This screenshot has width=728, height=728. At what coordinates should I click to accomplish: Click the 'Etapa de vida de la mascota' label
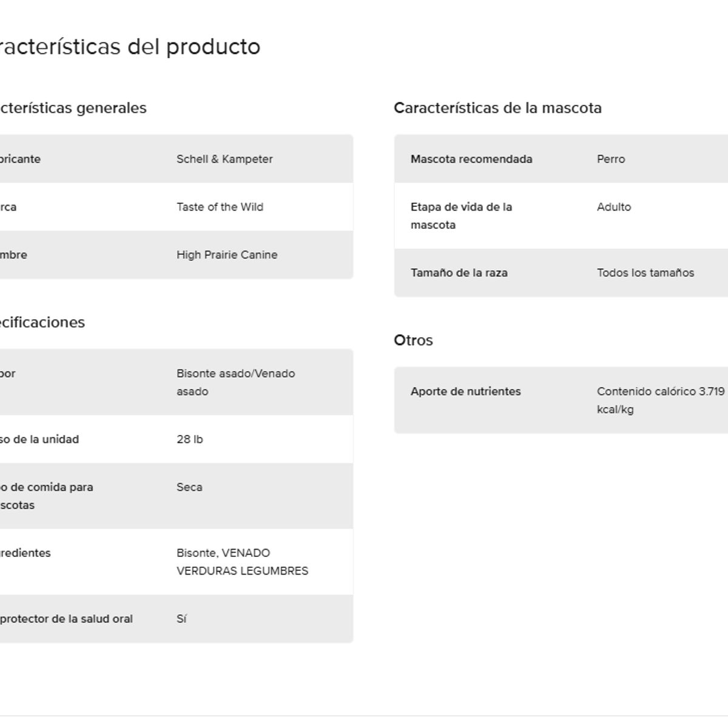coord(461,215)
